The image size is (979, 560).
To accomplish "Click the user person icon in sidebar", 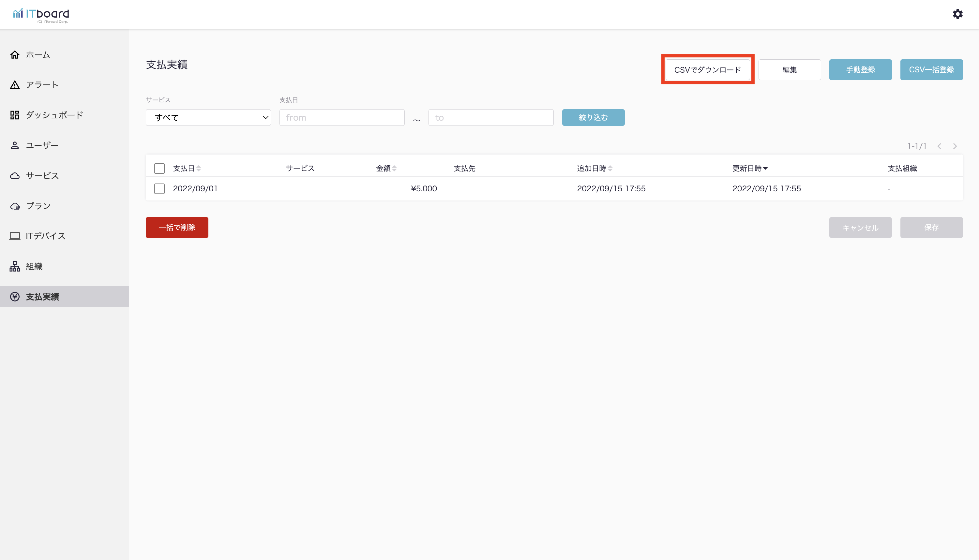I will point(15,145).
